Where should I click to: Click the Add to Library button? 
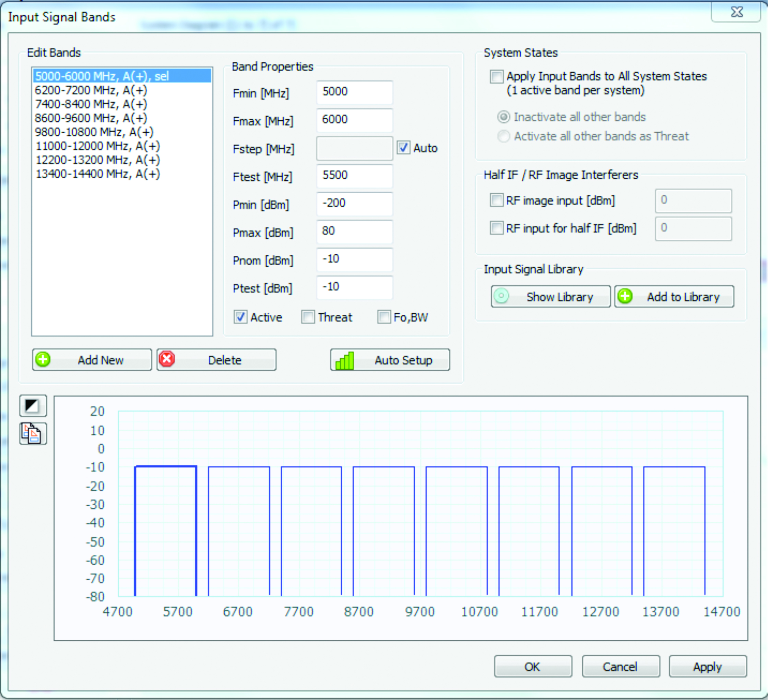point(674,297)
